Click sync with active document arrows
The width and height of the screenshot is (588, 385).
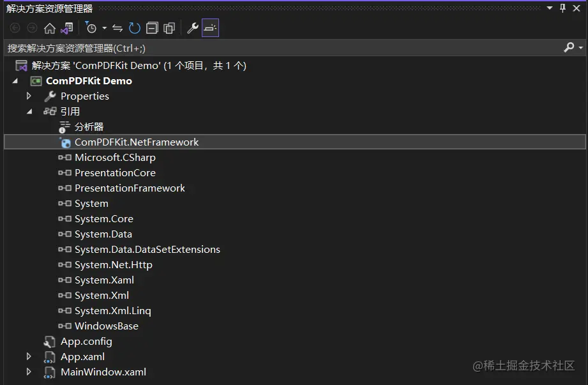pos(117,28)
